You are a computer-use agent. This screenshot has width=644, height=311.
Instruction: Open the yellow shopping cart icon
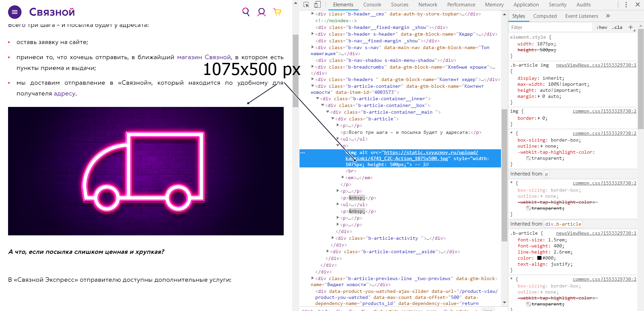click(277, 12)
